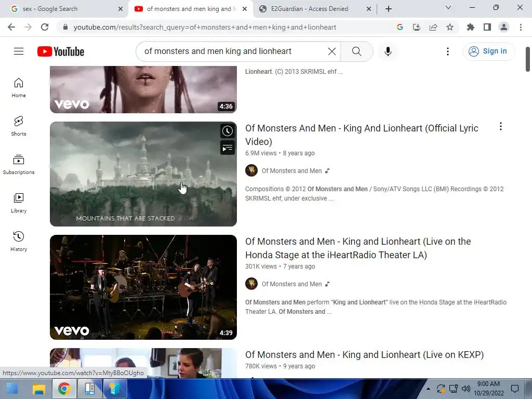Open Live on KEXP video title
This screenshot has height=399, width=532.
364,354
